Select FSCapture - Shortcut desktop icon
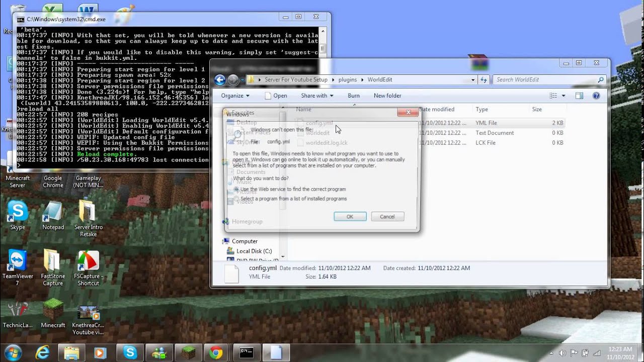Image resolution: width=644 pixels, height=362 pixels. pos(89,267)
